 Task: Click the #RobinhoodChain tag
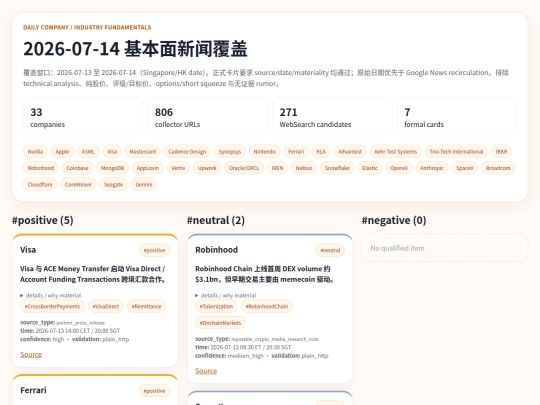pos(267,307)
